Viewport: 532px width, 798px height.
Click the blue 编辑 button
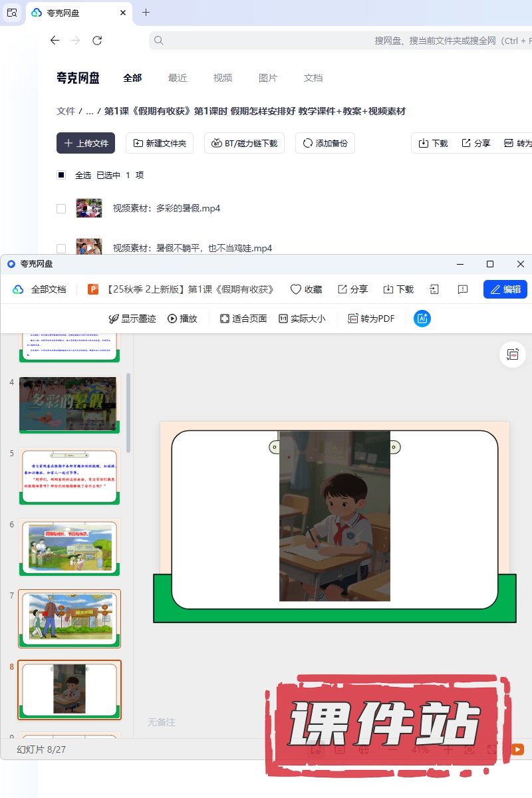click(x=505, y=289)
